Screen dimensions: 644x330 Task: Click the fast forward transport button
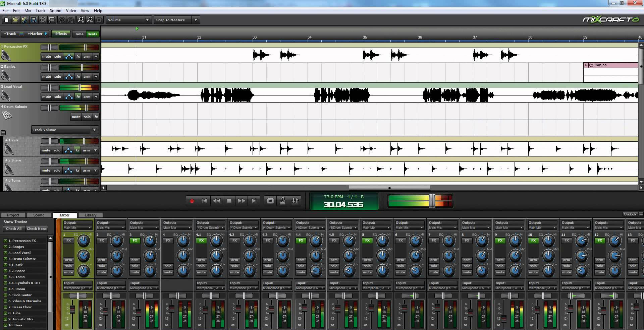(241, 201)
